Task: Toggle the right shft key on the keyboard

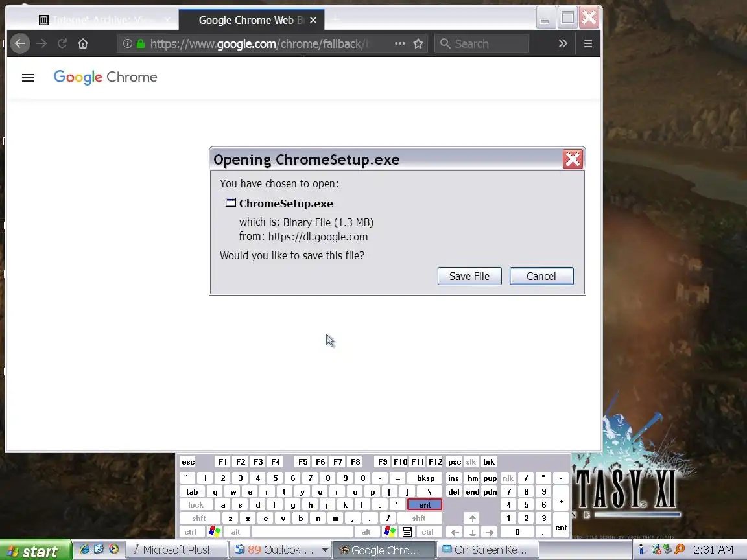Action: (x=419, y=518)
